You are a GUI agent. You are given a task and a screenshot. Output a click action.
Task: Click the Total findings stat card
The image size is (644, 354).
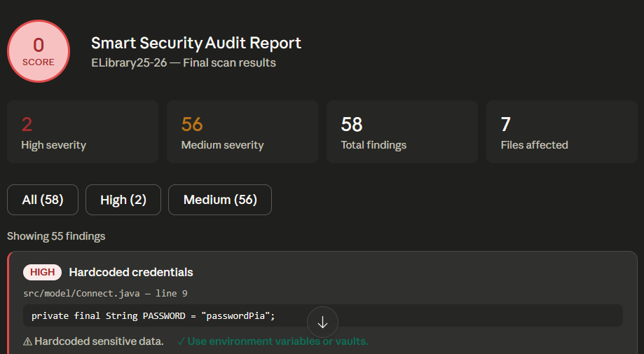402,132
